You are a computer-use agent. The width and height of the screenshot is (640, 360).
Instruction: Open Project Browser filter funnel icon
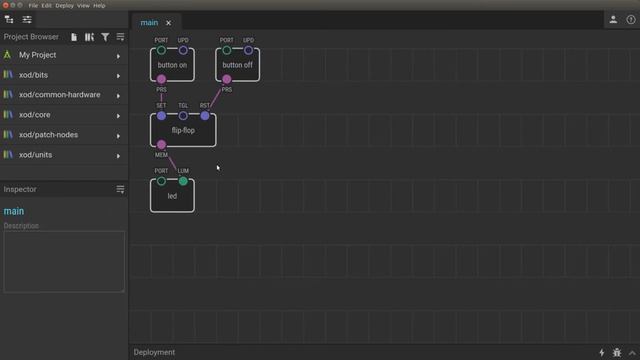tap(105, 37)
